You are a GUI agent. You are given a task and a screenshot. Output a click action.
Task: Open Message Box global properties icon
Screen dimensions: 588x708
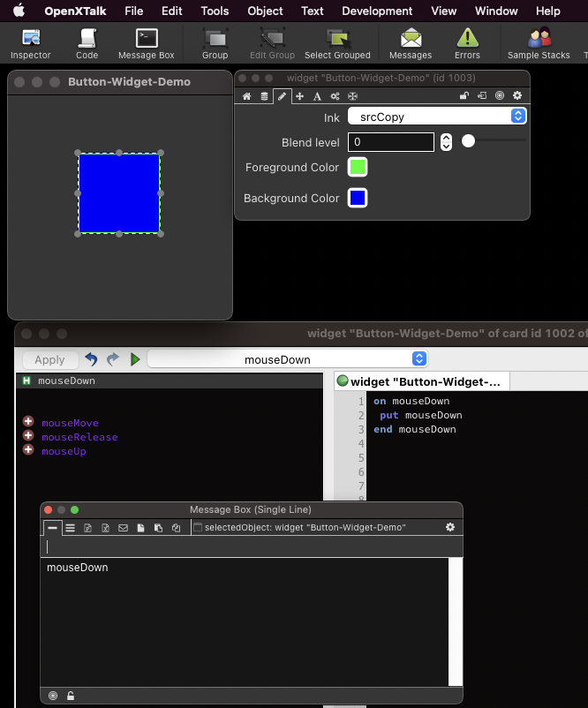click(87, 528)
